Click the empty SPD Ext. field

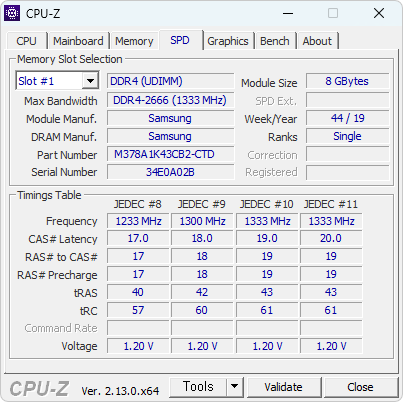coord(347,100)
